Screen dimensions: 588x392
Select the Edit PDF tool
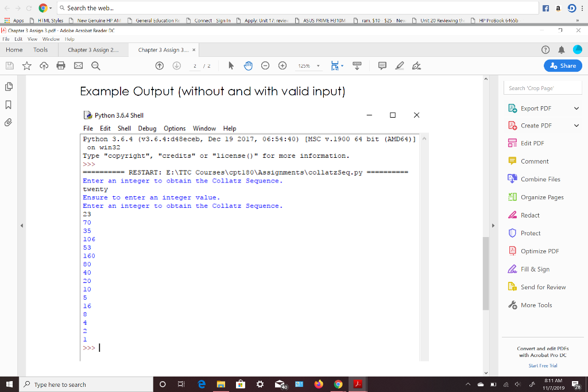[x=531, y=143]
